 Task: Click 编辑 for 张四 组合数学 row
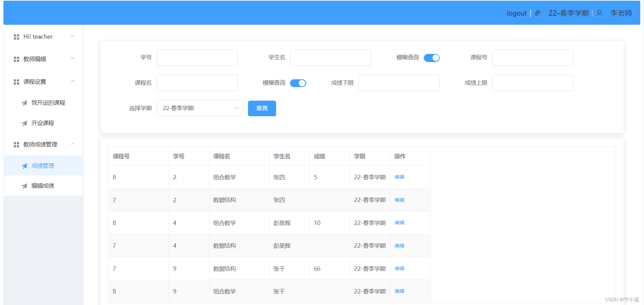399,177
